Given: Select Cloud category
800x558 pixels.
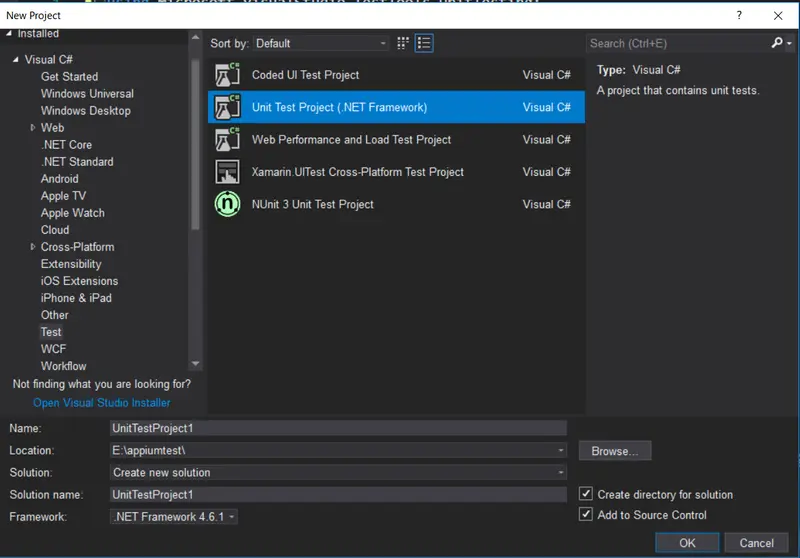Looking at the screenshot, I should coord(55,230).
